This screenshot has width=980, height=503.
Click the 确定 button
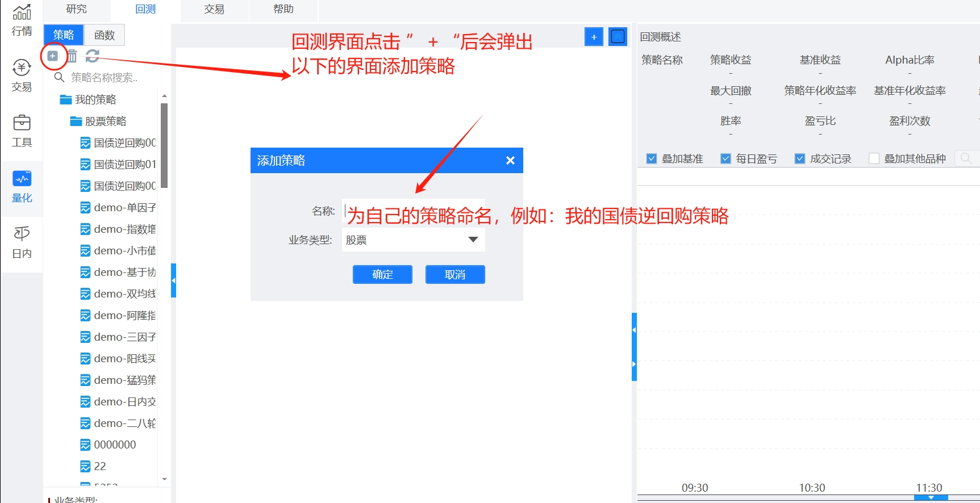382,275
